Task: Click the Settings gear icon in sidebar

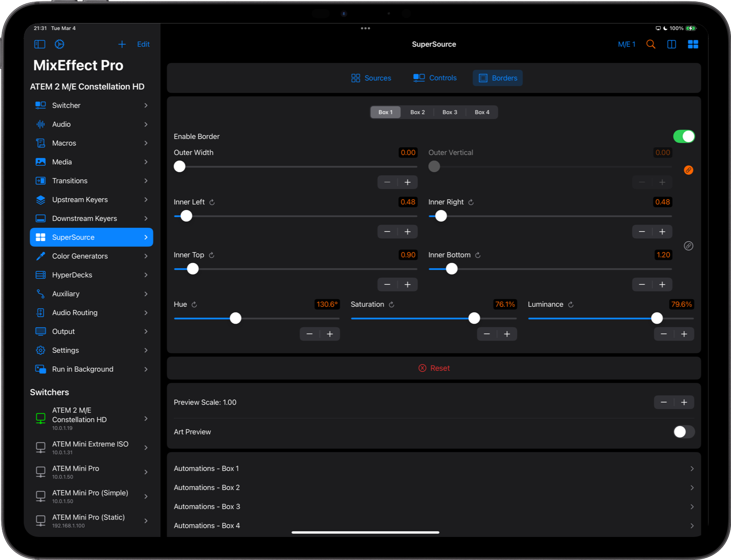Action: pyautogui.click(x=41, y=350)
